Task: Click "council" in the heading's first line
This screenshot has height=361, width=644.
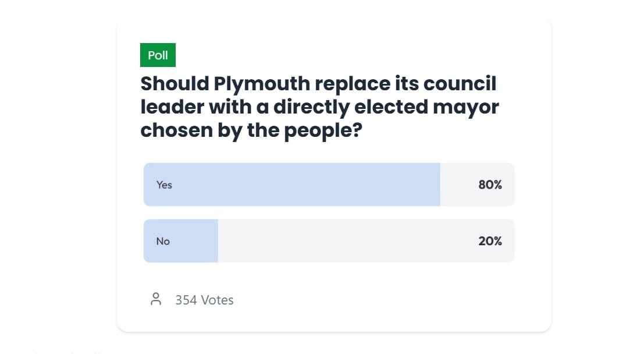Action: coord(460,83)
